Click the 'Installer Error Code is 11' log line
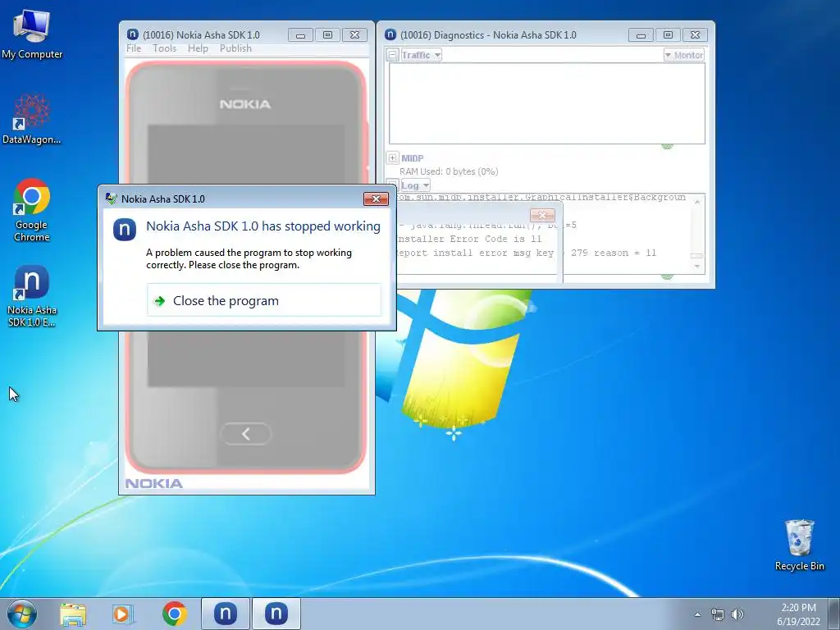840x630 pixels. (x=468, y=239)
